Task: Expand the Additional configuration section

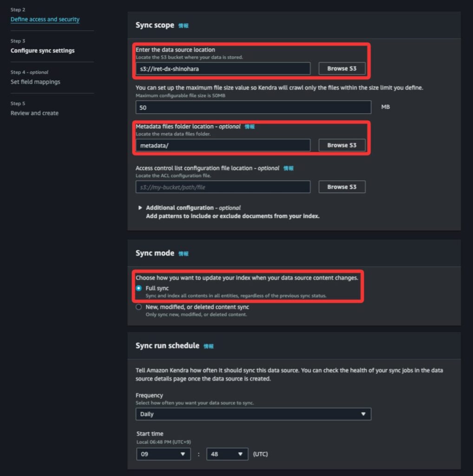Action: coord(140,208)
